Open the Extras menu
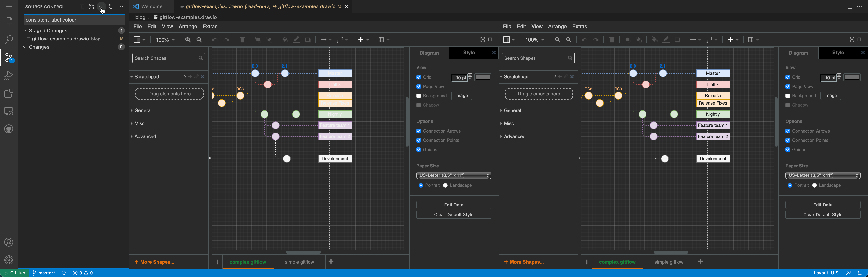 [210, 26]
